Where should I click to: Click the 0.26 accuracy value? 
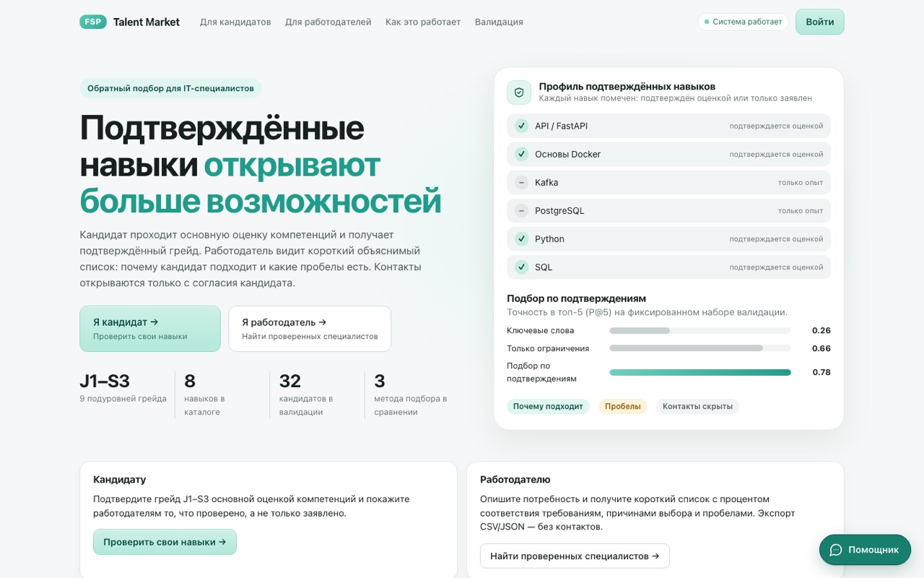[x=821, y=331]
